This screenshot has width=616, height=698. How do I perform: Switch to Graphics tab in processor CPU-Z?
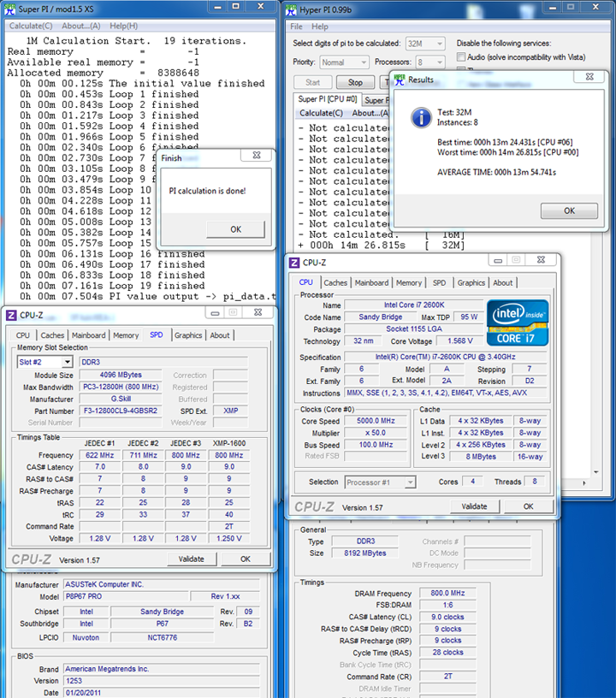click(x=471, y=282)
